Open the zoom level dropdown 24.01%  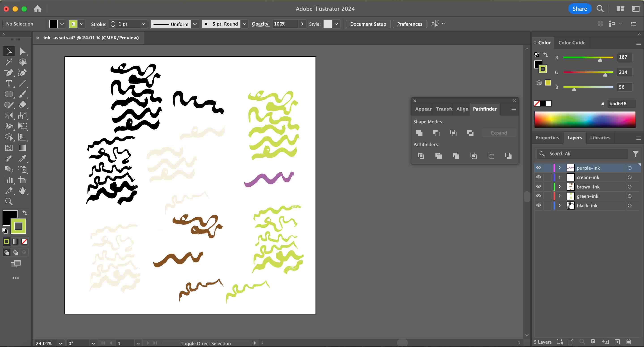coord(60,343)
